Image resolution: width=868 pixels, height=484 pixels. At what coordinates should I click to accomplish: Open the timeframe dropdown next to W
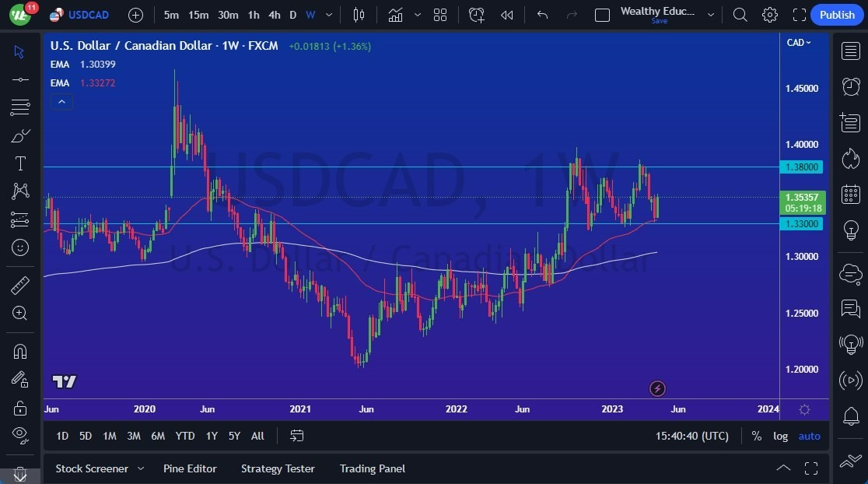(327, 15)
